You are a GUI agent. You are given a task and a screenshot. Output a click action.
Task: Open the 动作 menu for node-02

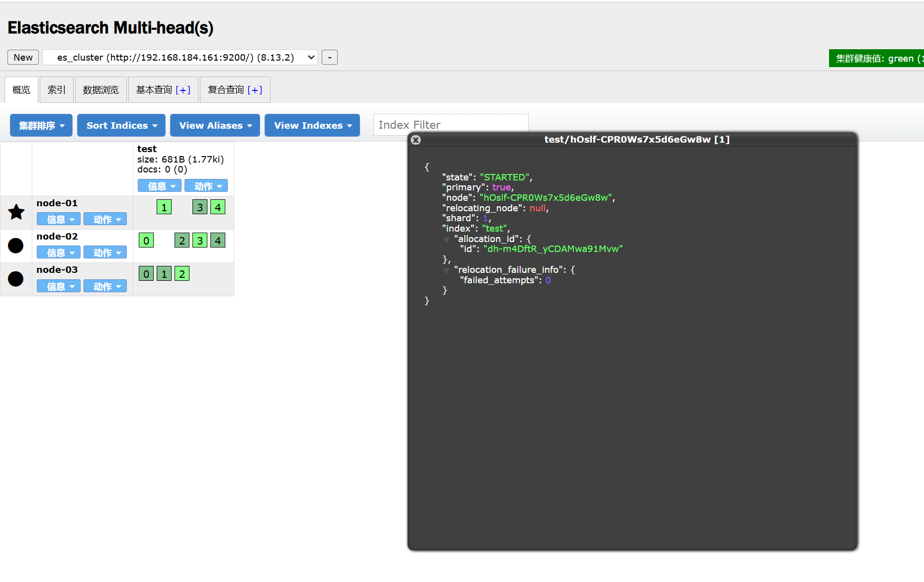(105, 252)
